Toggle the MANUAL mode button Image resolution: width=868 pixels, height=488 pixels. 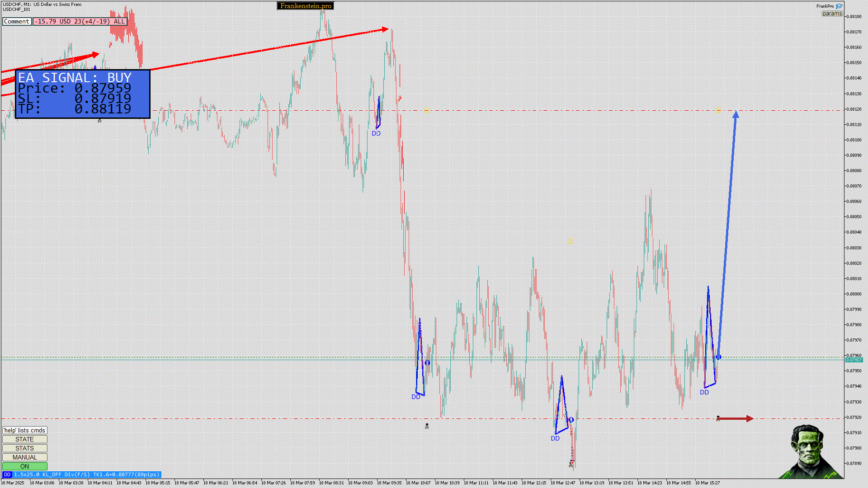[24, 457]
